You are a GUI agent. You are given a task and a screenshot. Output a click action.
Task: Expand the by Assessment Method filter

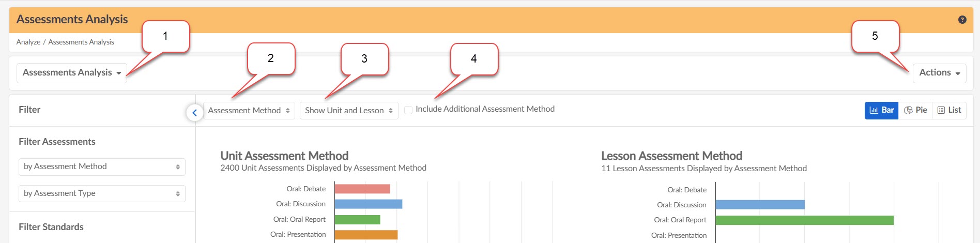point(102,166)
